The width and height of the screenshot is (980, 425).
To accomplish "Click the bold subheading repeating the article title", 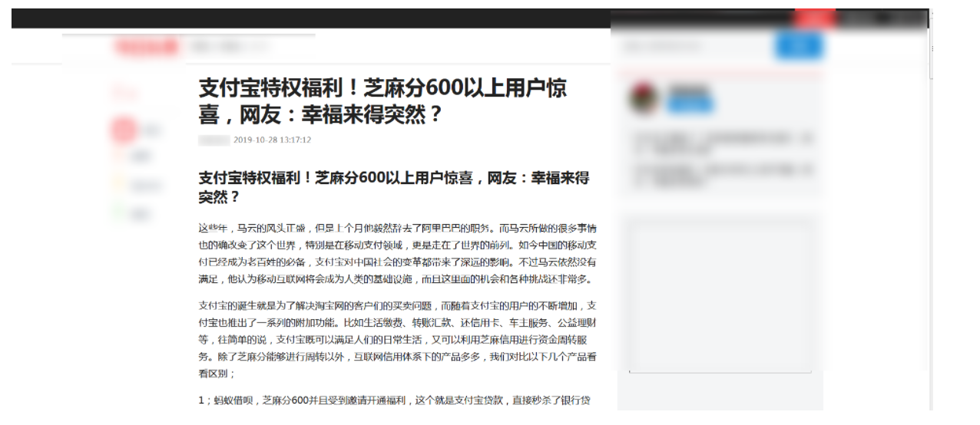I will 394,187.
